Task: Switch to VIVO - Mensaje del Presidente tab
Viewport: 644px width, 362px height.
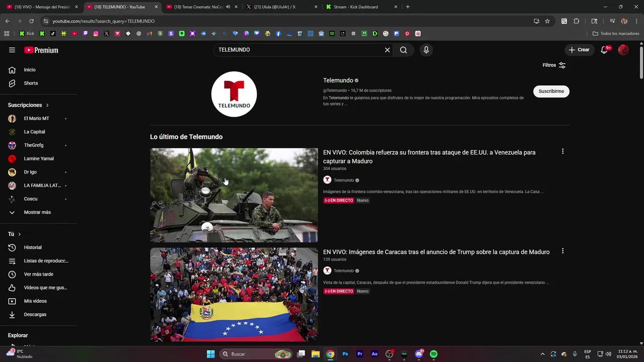Action: 42,7
